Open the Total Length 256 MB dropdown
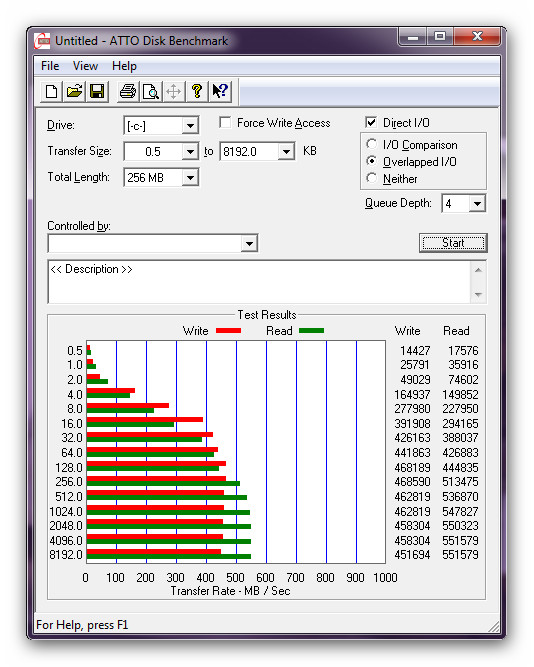Image resolution: width=534 pixels, height=667 pixels. click(x=190, y=177)
